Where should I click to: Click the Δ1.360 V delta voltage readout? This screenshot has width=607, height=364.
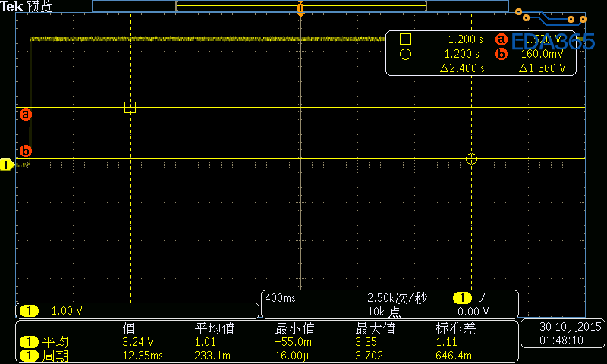[542, 68]
